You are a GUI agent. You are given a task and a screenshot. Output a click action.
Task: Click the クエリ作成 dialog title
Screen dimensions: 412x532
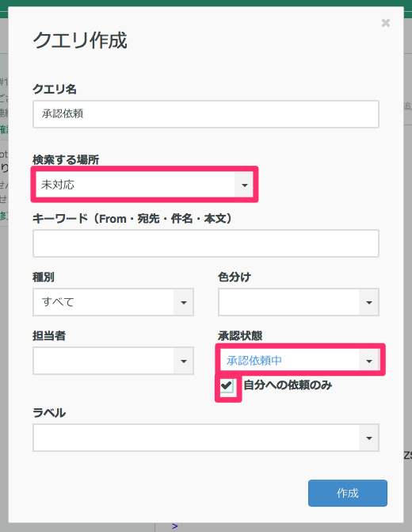coord(80,40)
